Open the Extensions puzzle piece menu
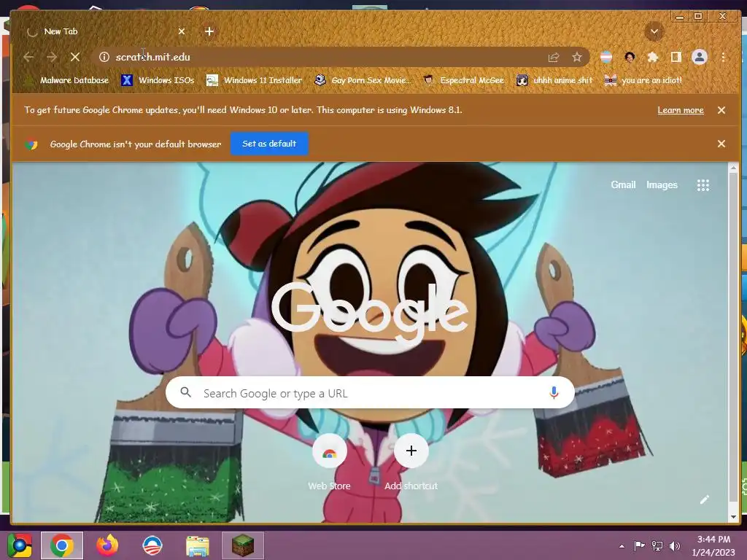 click(x=653, y=57)
